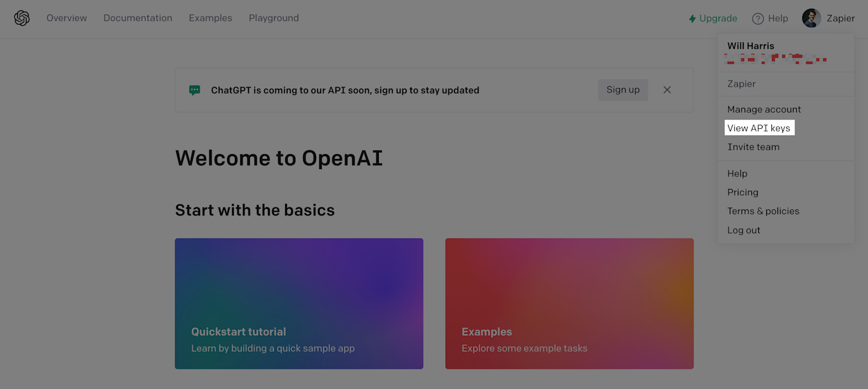The height and width of the screenshot is (389, 868).
Task: Click Log out
Action: [x=744, y=230]
